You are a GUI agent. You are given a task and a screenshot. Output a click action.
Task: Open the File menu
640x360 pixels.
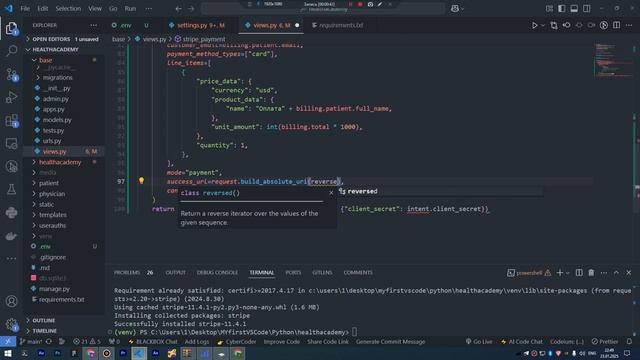(x=25, y=8)
